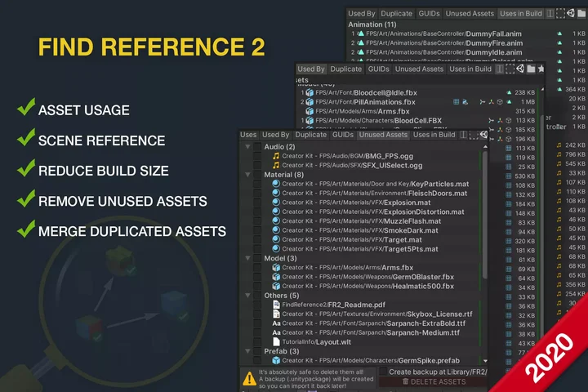Click the font Aa icon beside Sarpanch-Medium.ttf
Screen dimensions: 588x392
[x=276, y=332]
